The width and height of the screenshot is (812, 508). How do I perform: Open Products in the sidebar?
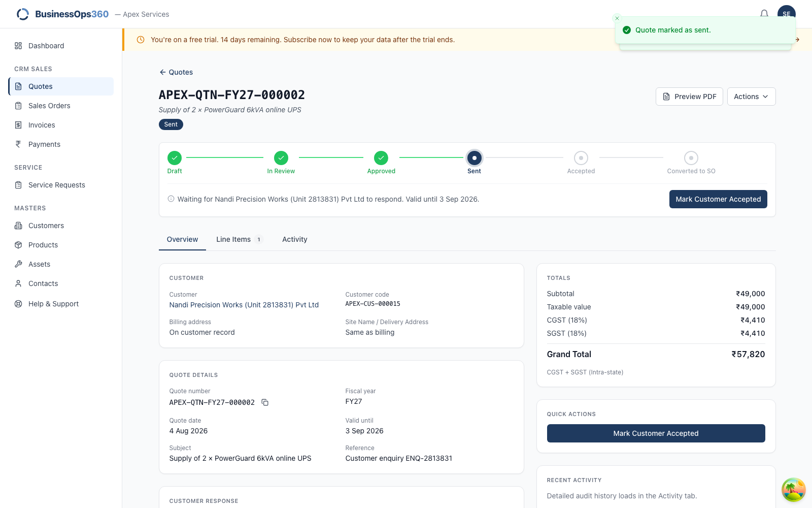point(61,245)
